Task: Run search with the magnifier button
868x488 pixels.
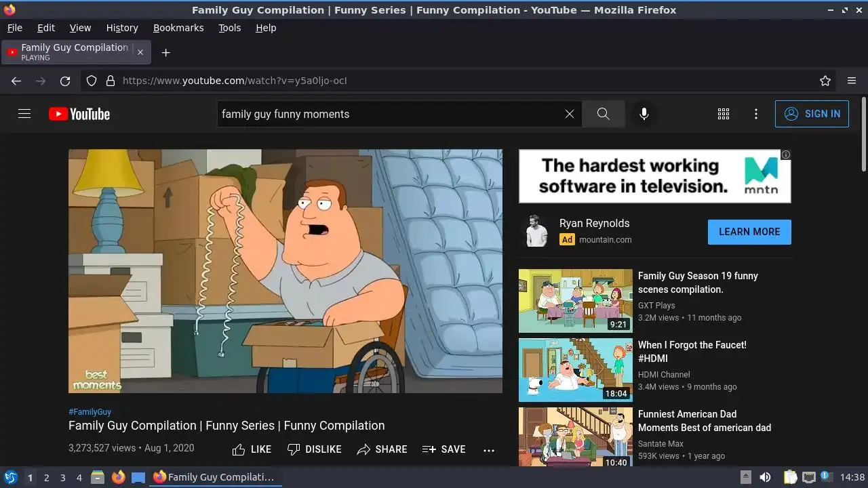Action: [x=603, y=114]
